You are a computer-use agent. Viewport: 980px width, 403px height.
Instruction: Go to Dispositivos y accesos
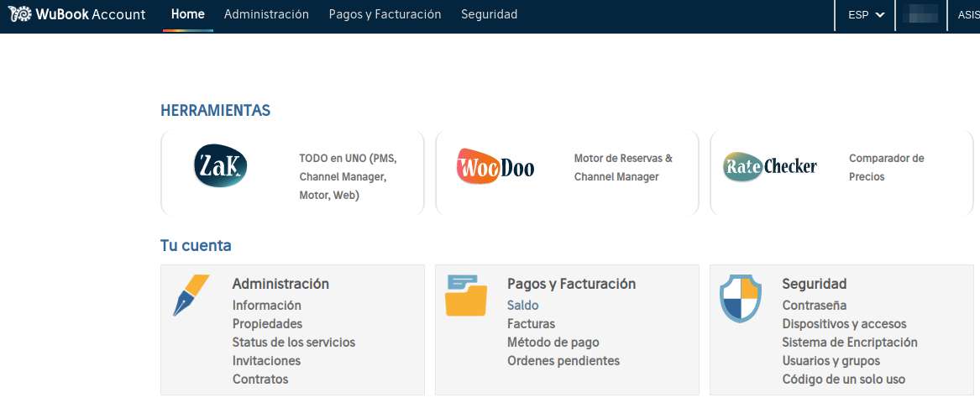(x=844, y=323)
